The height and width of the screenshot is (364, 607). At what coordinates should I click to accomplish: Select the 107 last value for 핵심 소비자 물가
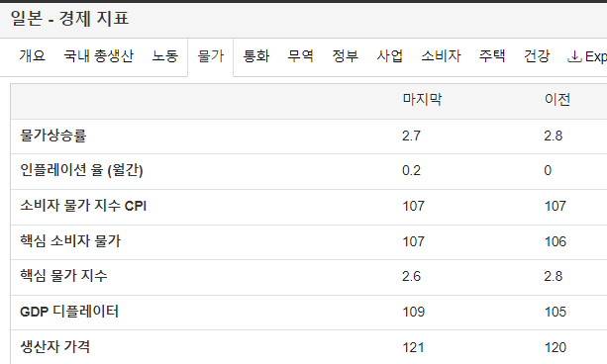(414, 241)
